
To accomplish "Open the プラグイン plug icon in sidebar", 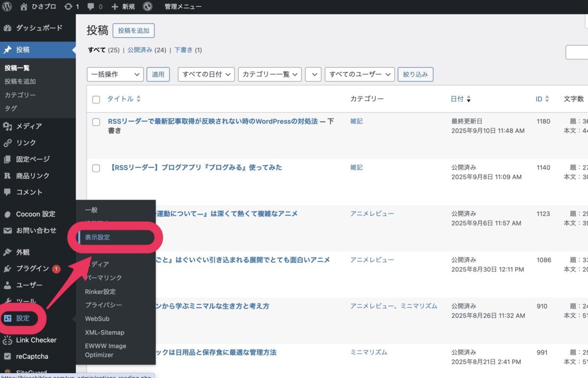I will [x=7, y=269].
